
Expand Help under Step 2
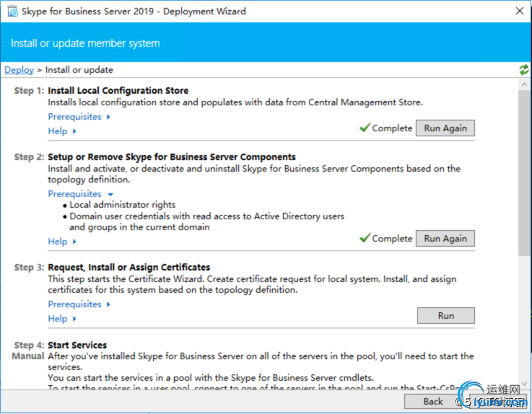[62, 242]
